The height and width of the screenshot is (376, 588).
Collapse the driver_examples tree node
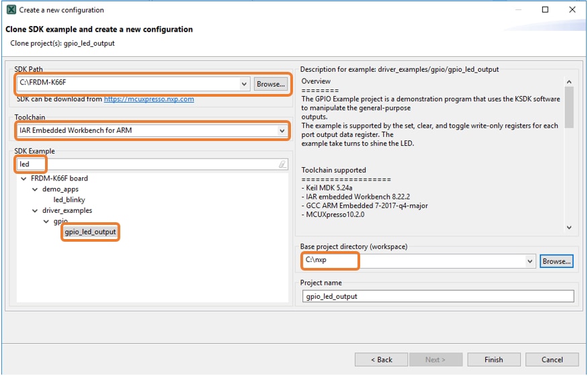tap(36, 210)
